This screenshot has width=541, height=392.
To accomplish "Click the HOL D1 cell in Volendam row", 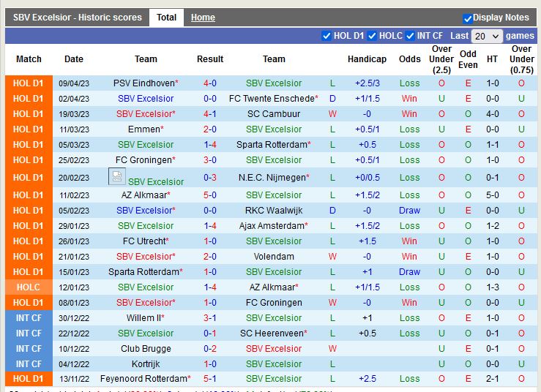I will click(29, 257).
